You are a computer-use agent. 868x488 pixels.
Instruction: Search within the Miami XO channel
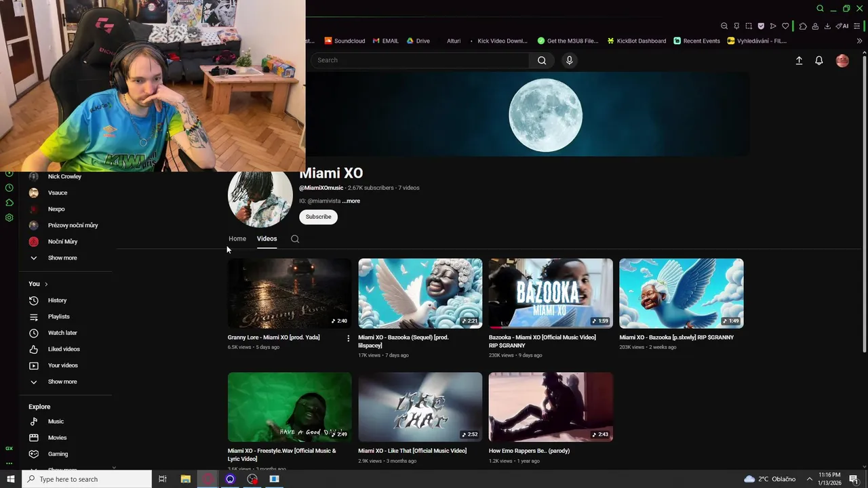click(295, 239)
